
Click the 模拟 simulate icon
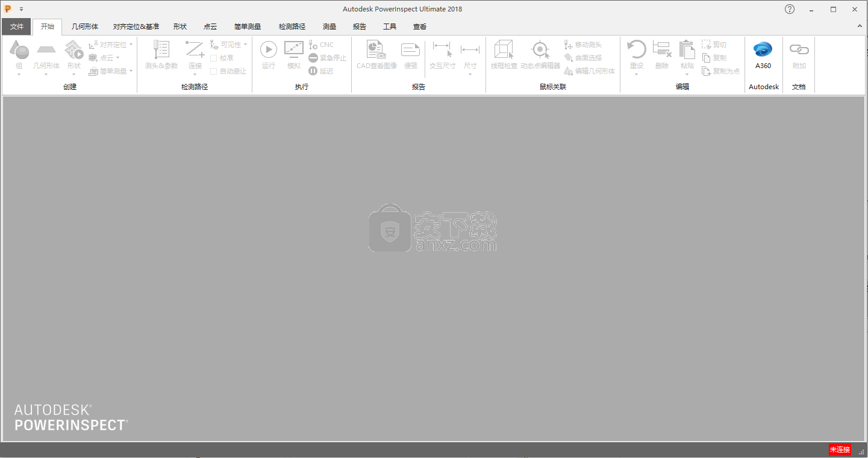[294, 49]
